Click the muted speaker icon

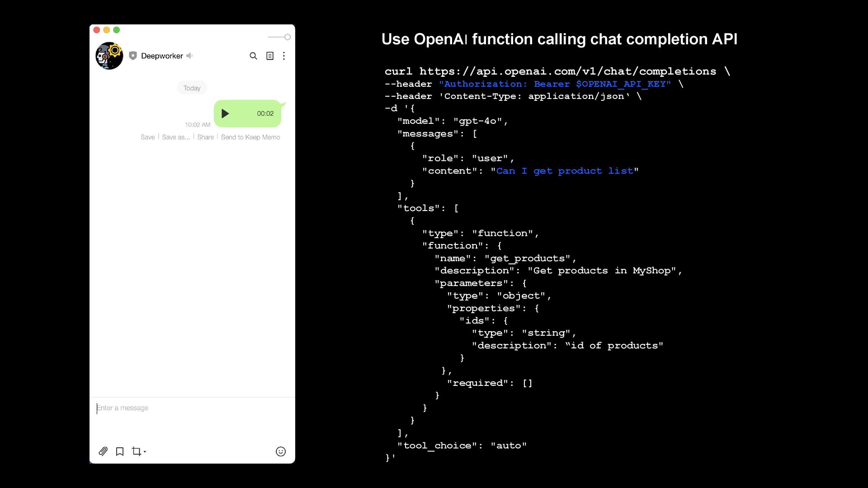(189, 56)
